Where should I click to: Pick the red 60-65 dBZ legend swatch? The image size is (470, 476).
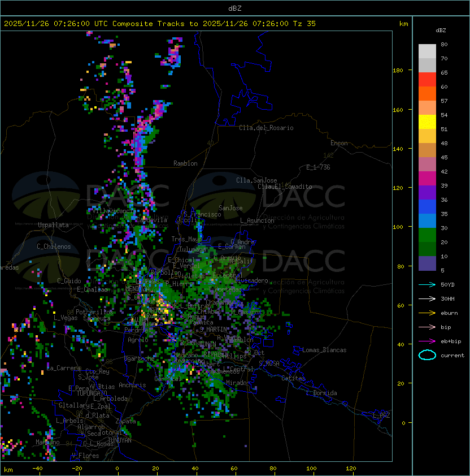click(x=427, y=80)
